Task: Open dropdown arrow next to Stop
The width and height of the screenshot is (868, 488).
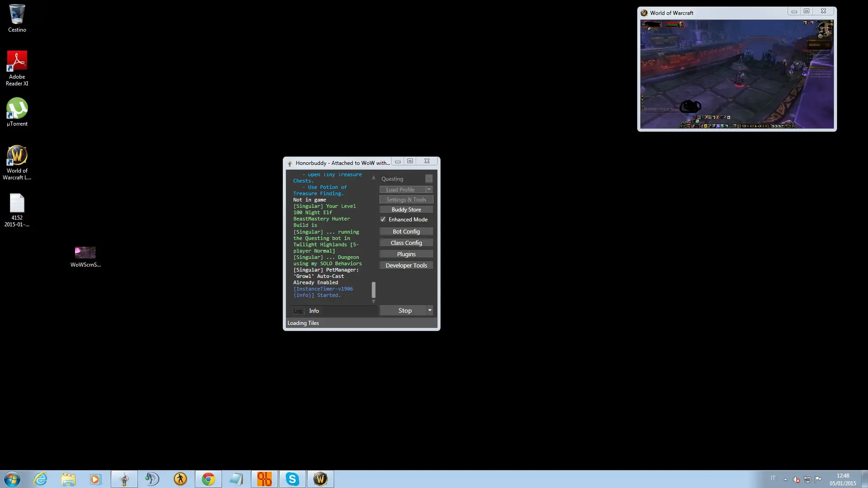Action: coord(430,310)
